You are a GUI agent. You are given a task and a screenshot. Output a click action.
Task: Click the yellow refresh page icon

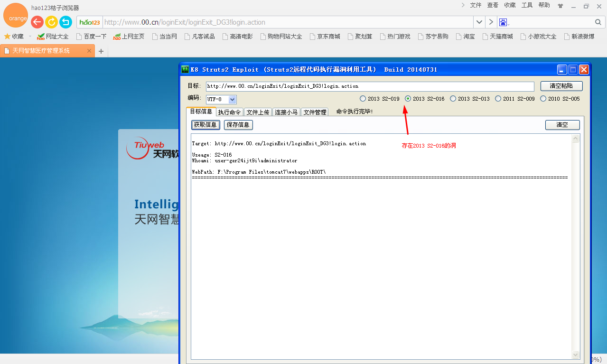pos(51,22)
